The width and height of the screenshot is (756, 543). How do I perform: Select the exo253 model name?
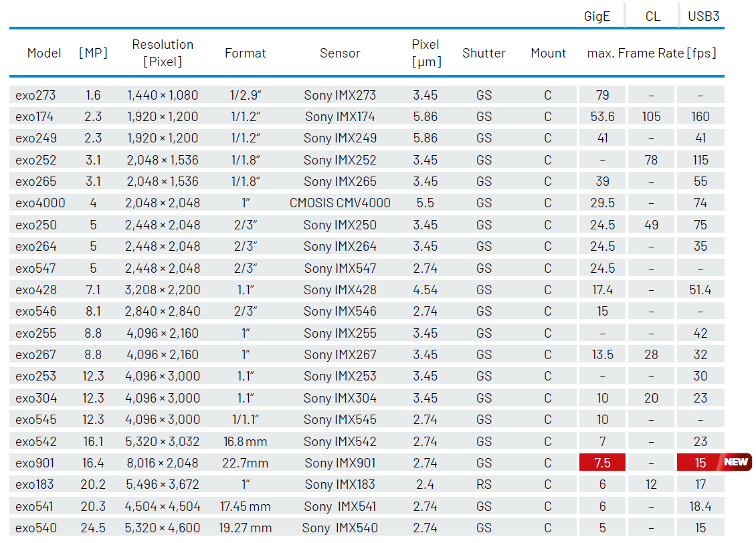pos(35,376)
